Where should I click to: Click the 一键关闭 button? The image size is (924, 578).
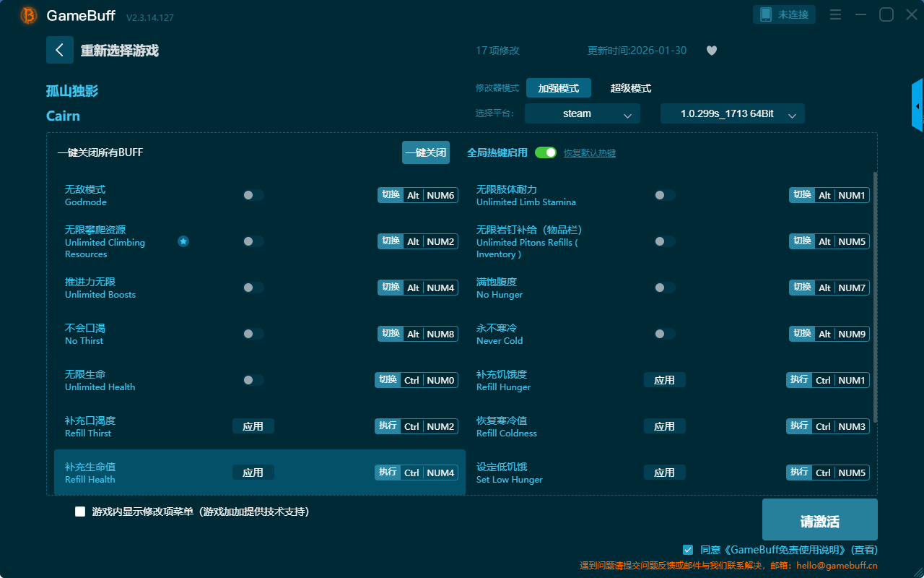pyautogui.click(x=425, y=152)
